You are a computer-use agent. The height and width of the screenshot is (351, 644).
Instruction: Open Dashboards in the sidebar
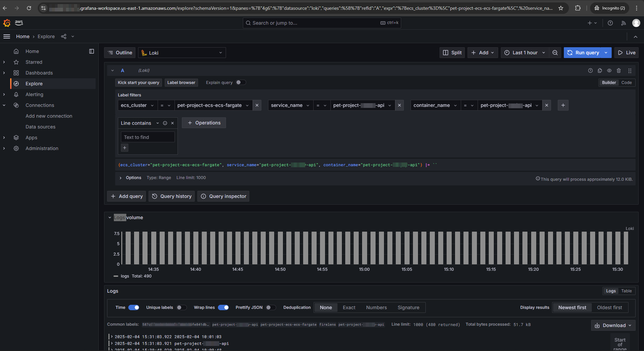pos(39,73)
